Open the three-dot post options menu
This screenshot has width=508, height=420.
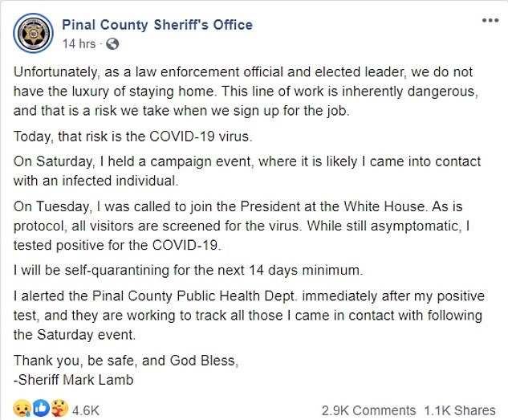490,20
